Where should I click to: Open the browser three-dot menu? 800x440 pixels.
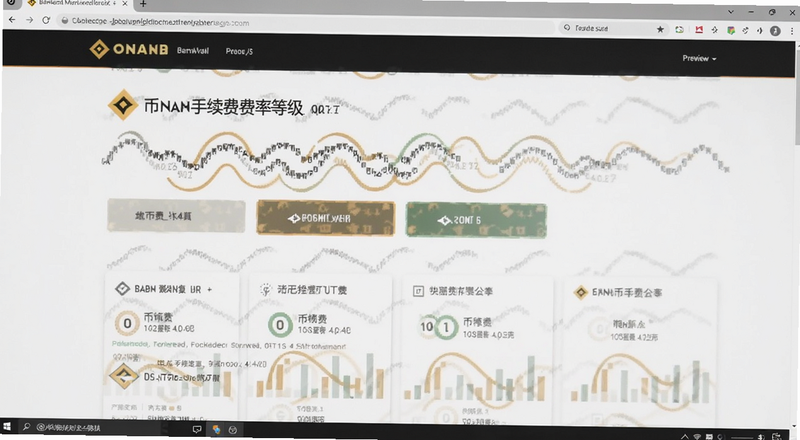[792, 31]
